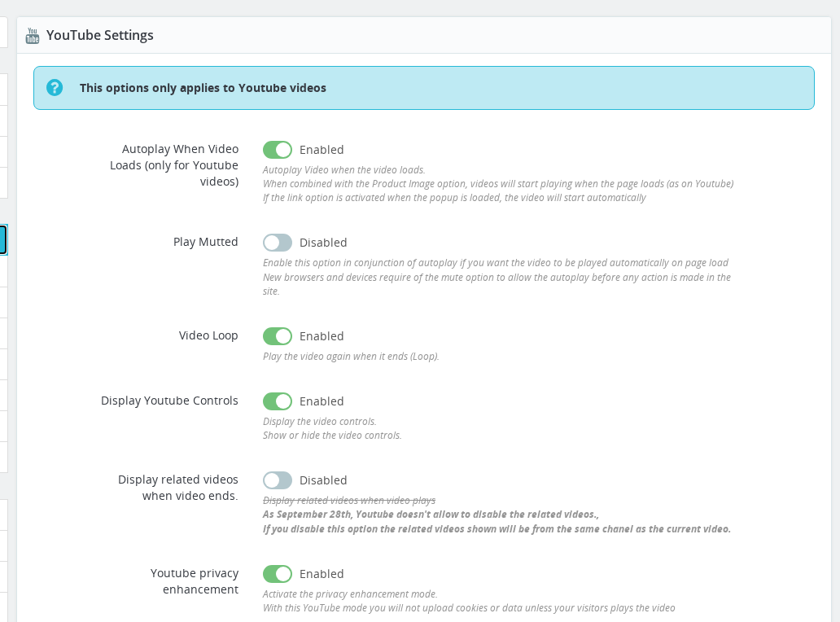Click the 'As September 28th' bold notice
840x622 pixels.
pyautogui.click(x=431, y=515)
